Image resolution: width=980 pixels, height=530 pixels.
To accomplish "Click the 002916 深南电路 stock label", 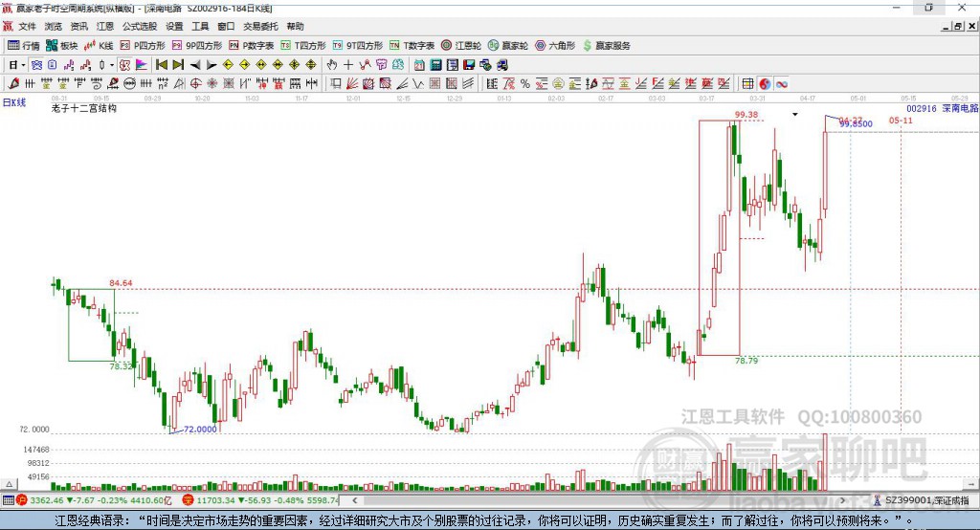I will [942, 108].
